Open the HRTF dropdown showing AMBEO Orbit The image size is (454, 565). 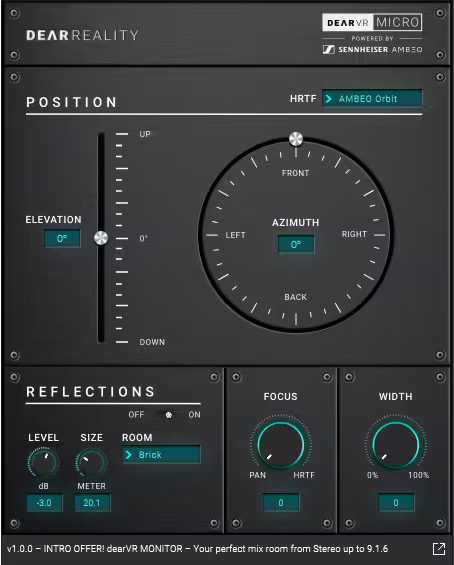(372, 98)
